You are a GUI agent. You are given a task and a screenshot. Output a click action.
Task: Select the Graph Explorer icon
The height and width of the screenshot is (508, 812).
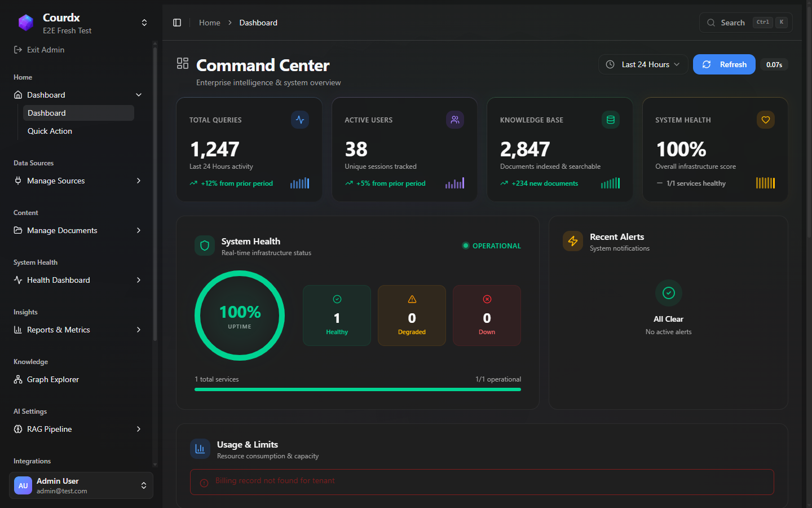[x=17, y=379]
